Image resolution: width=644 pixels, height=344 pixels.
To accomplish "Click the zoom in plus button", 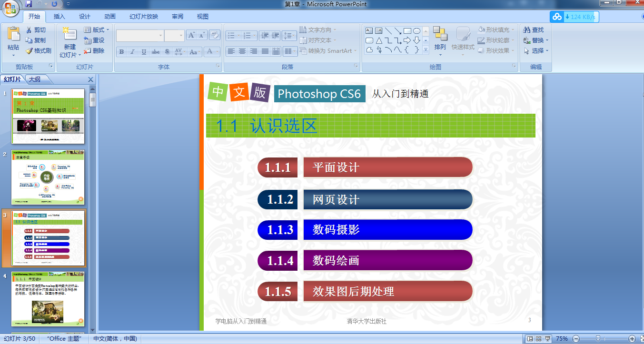I will [x=632, y=339].
